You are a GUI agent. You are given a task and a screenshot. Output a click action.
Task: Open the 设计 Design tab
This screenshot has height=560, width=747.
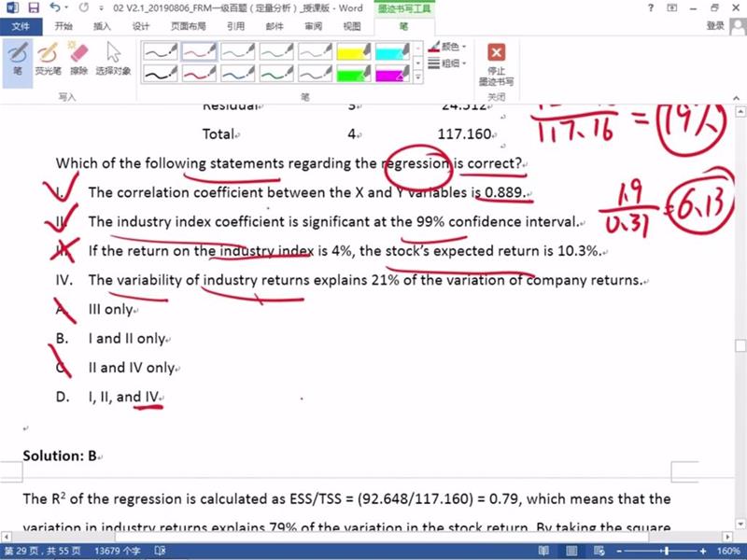point(141,26)
